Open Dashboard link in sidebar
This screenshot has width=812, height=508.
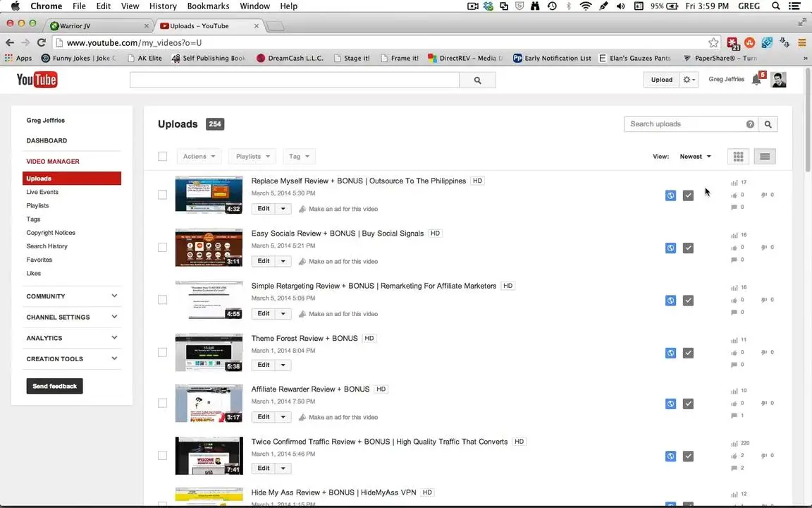click(47, 140)
